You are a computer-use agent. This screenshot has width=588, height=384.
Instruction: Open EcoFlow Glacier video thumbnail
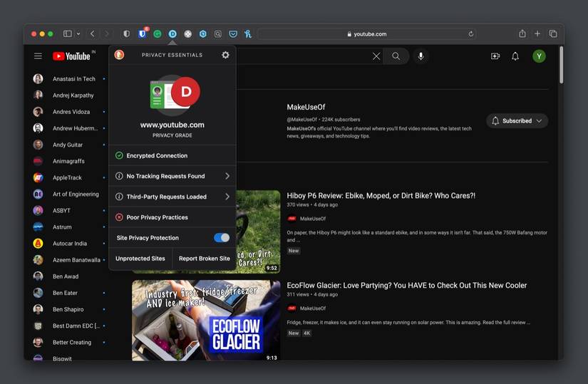click(x=205, y=320)
